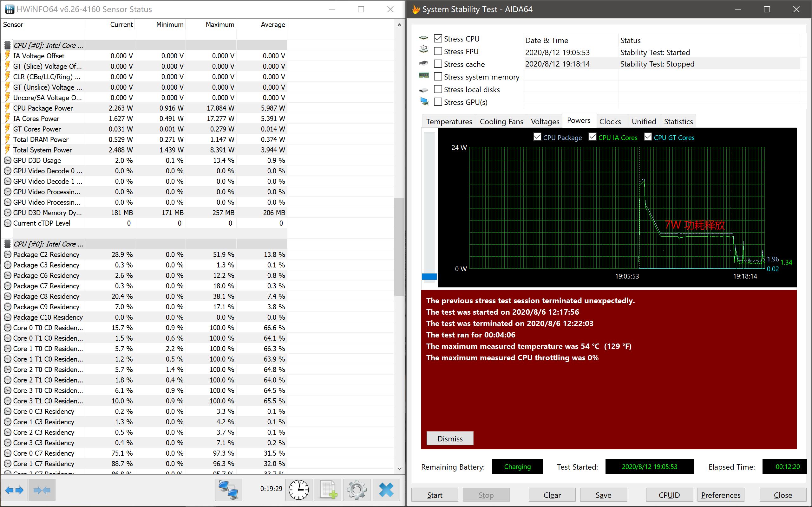Click the collapse columns arrows icon
The image size is (812, 507).
tap(42, 490)
